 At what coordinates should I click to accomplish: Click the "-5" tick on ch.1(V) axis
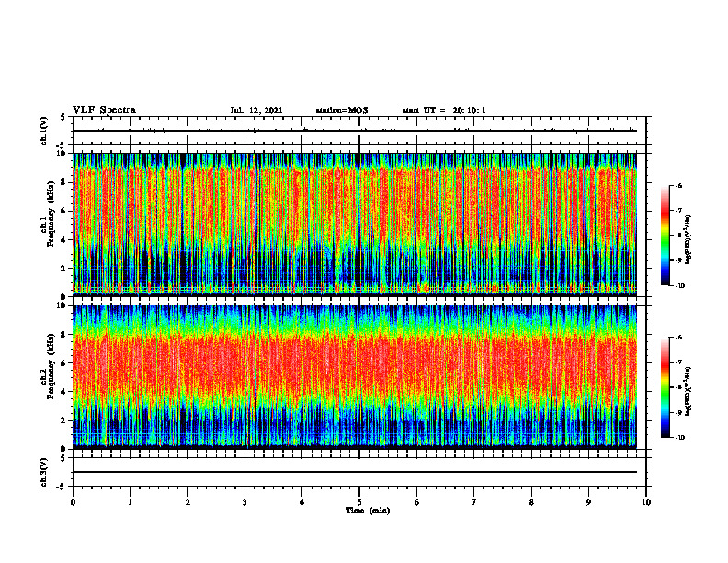pos(62,146)
